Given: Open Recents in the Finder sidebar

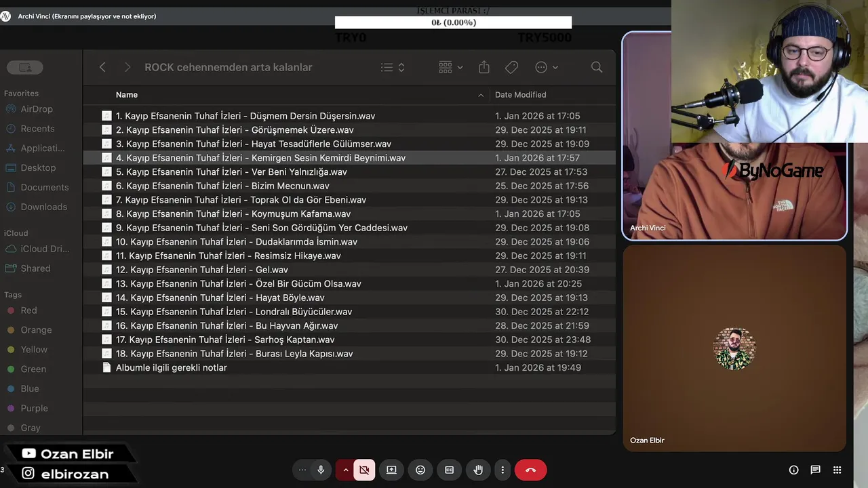Looking at the screenshot, I should (x=30, y=129).
